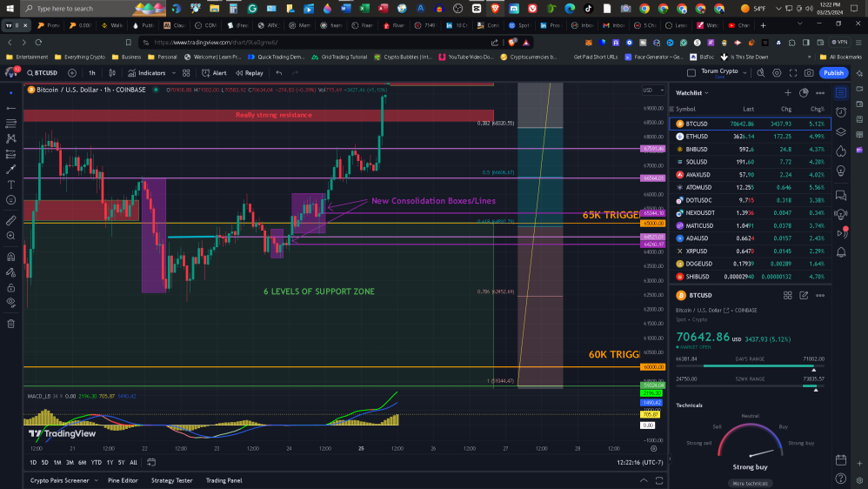
Task: Open Windows Start menu
Action: coord(10,9)
